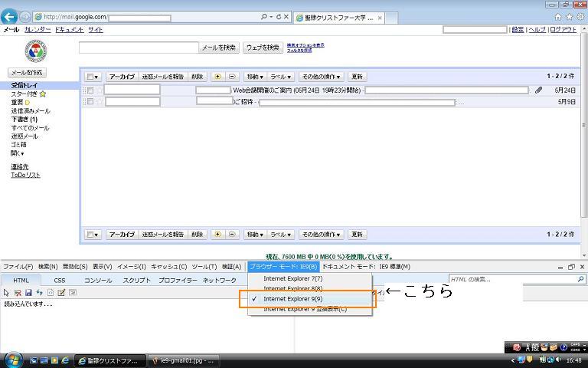Open ドキュメント モード: IE9 標準(M) menu
588x368 pixels.
(366, 267)
